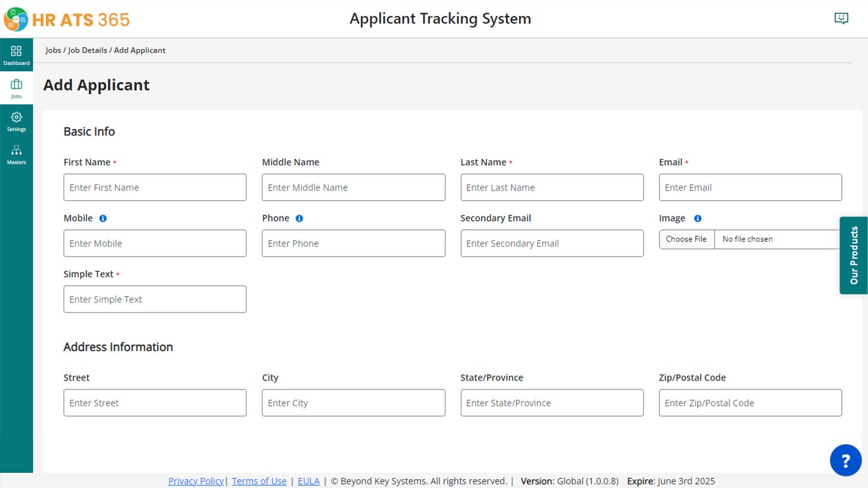Screen dimensions: 868x488
Task: Click the Mobile info icon
Action: pyautogui.click(x=103, y=219)
